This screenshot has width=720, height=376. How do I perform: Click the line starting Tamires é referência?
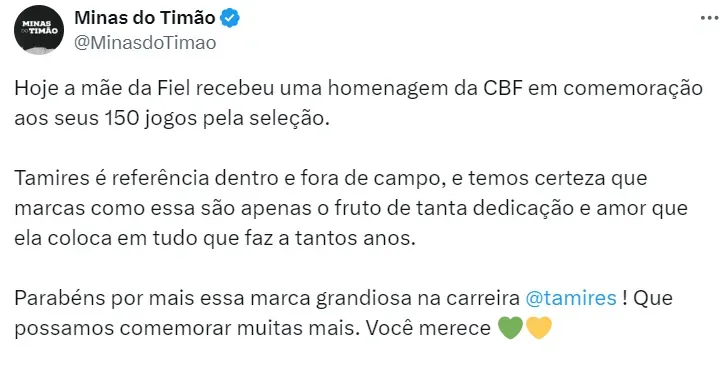[331, 178]
